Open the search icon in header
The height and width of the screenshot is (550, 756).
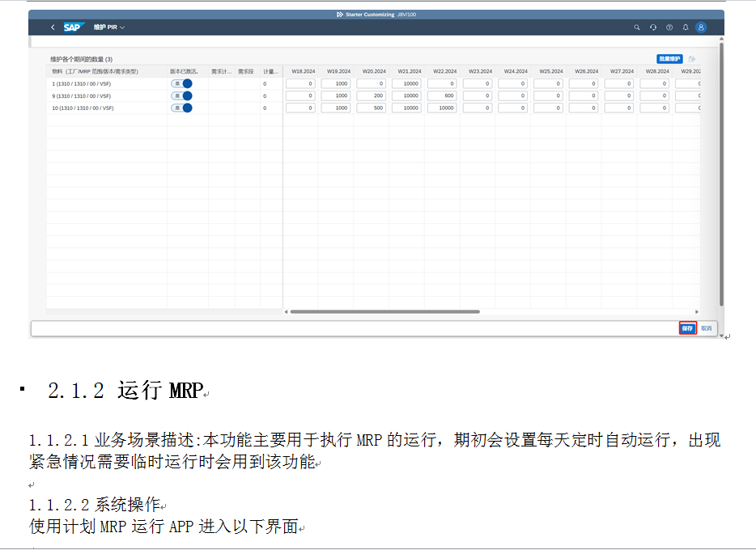tap(637, 27)
